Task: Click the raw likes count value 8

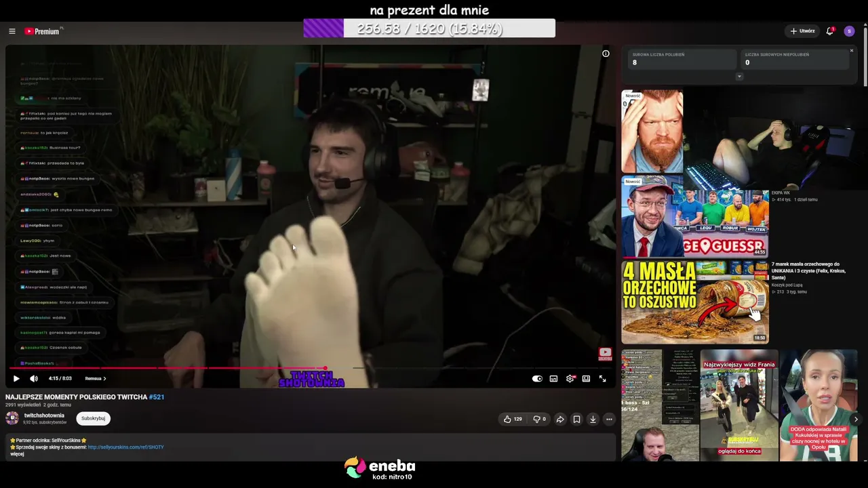Action: [x=635, y=62]
